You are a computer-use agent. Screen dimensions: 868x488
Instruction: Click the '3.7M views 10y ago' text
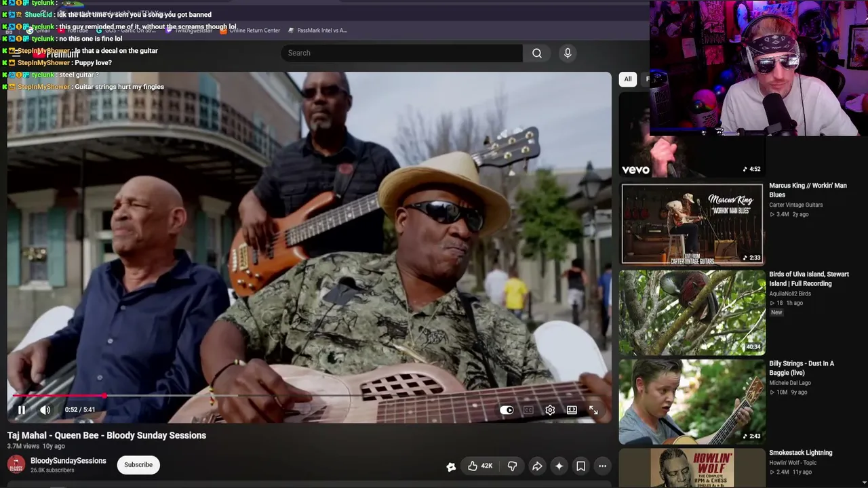point(36,447)
